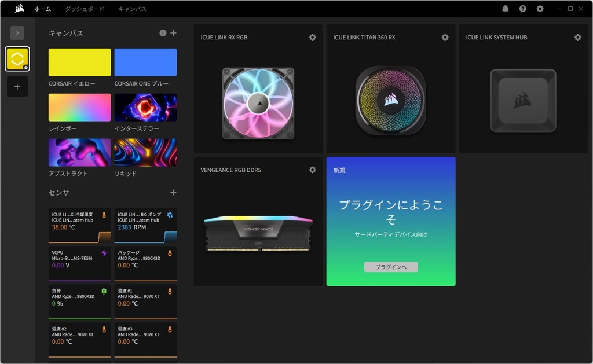This screenshot has width=593, height=364.
Task: Add a new profile with sidebar plus button
Action: click(x=17, y=87)
